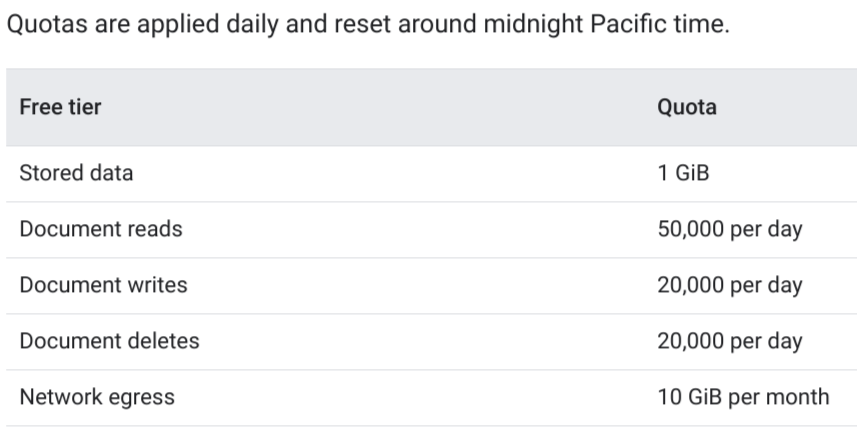Select the "Stored data" row label
Screen dimensions: 857x441
click(x=76, y=173)
